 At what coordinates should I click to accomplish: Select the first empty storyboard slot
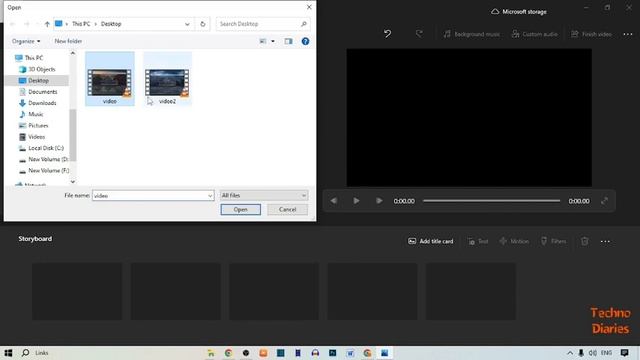(x=77, y=291)
